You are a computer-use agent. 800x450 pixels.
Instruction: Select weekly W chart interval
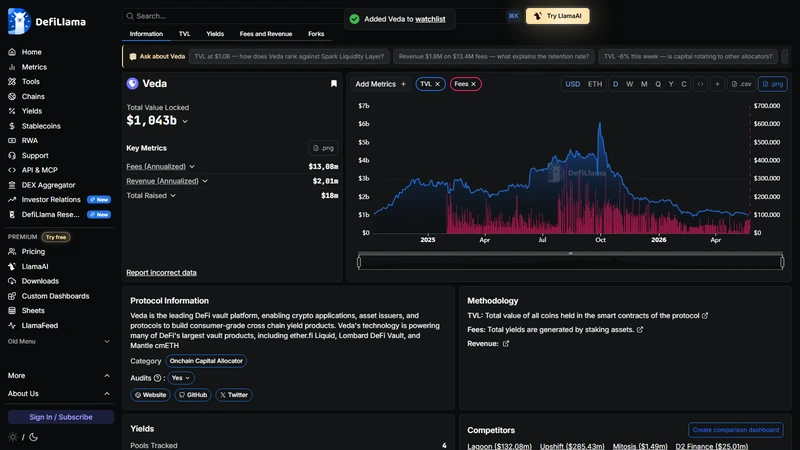click(x=630, y=84)
